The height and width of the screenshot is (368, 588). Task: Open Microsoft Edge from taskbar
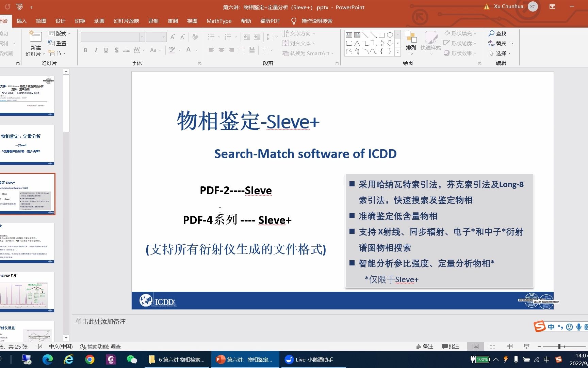tap(48, 359)
